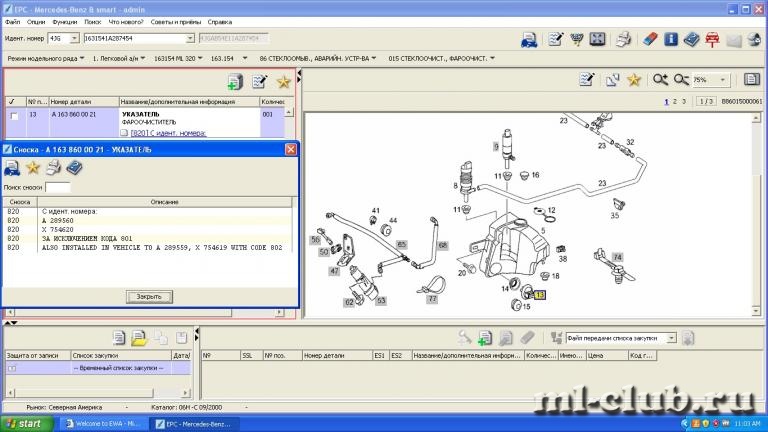Click the printer icon in main toolbar
The image size is (768, 432).
[x=624, y=39]
